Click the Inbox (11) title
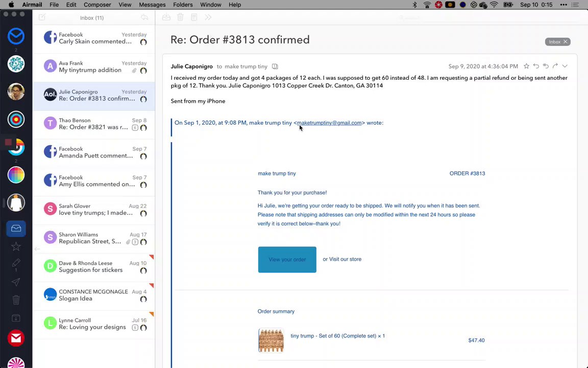Screen dimensions: 588x368 [92, 18]
